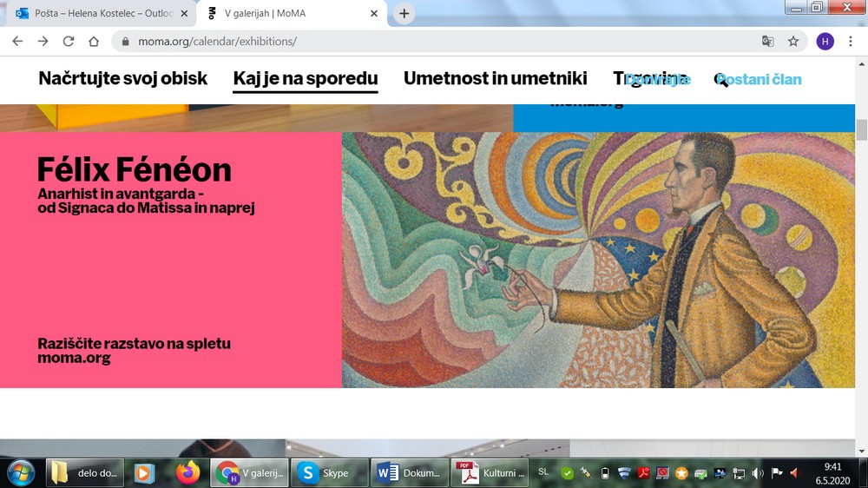Go forward in browser history
Viewport: 868px width, 488px height.
click(43, 42)
